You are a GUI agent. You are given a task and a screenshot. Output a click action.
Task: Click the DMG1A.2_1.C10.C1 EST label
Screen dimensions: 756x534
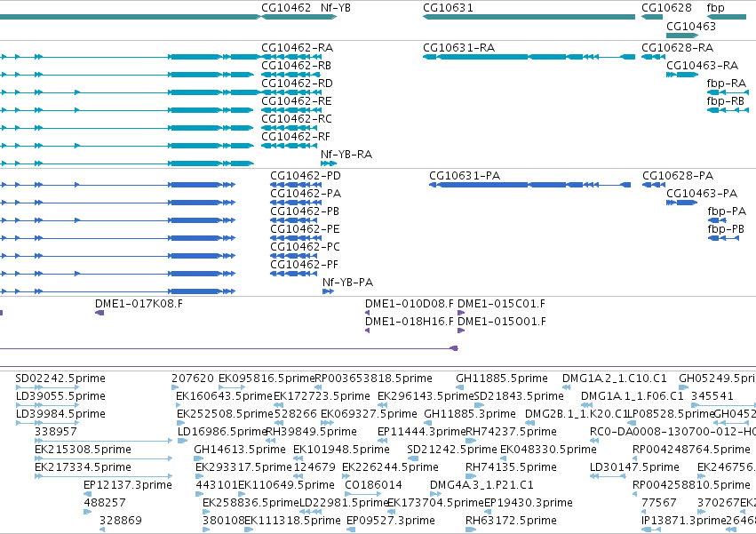[614, 379]
